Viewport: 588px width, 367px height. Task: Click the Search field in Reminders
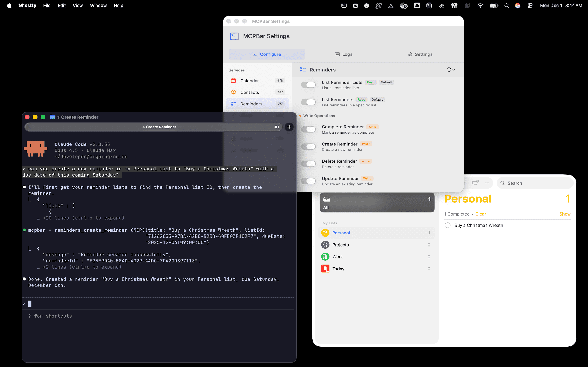535,183
